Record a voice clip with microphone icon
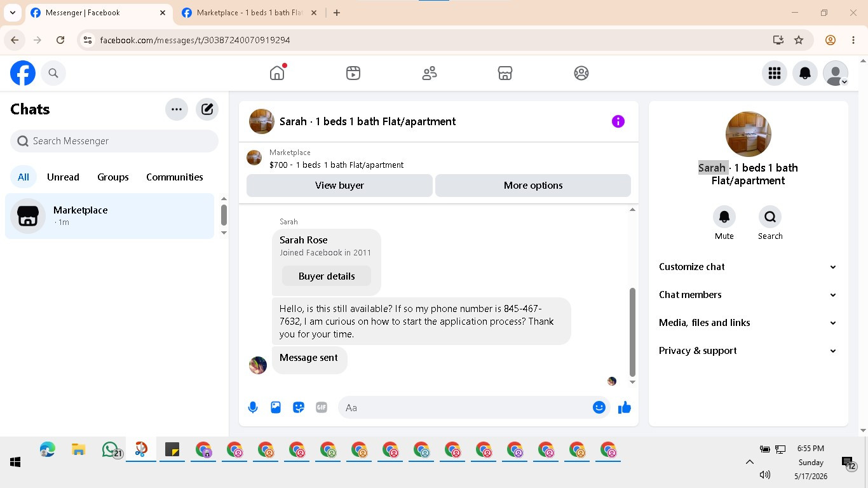 [253, 407]
